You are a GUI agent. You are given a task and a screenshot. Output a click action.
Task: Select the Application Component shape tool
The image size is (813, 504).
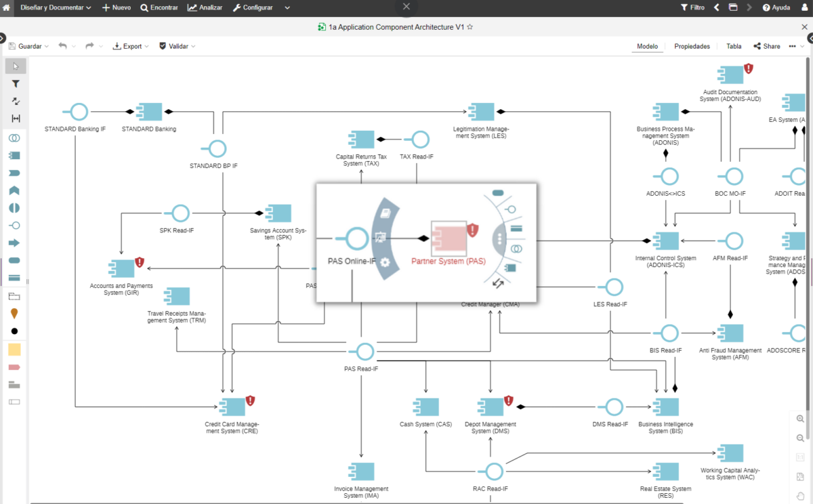click(x=15, y=155)
